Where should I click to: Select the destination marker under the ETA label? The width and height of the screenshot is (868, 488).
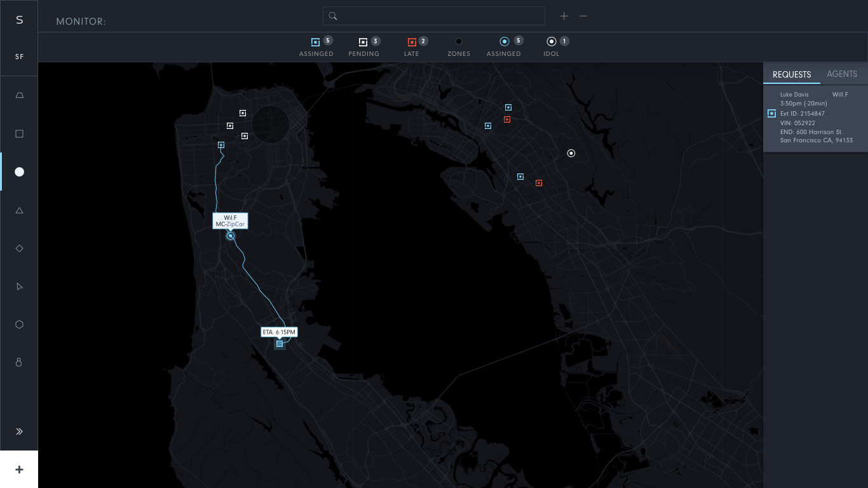point(280,344)
